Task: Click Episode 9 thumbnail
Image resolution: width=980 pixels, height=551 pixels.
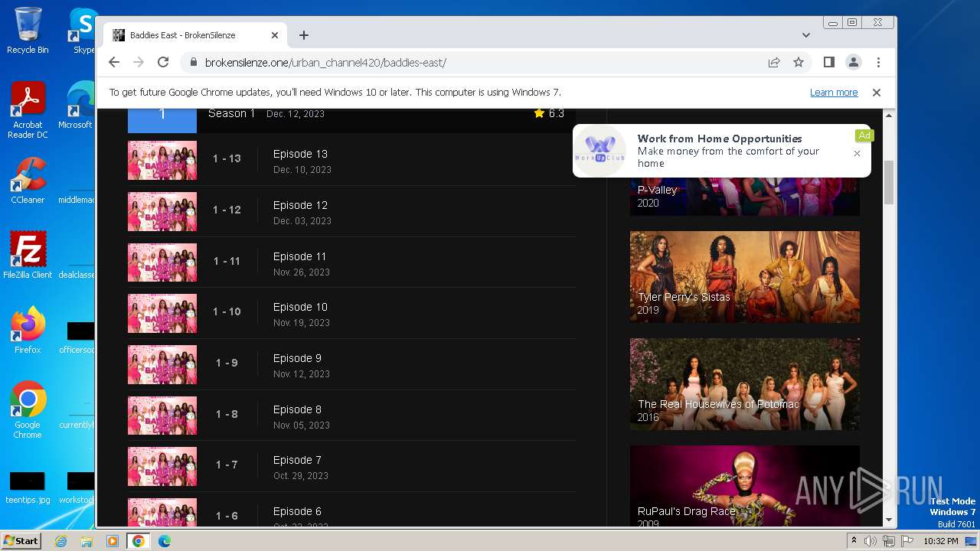Action: pyautogui.click(x=162, y=364)
